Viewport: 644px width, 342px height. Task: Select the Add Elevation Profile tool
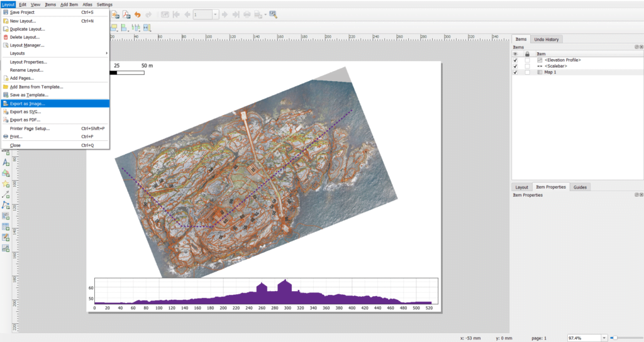(6, 248)
